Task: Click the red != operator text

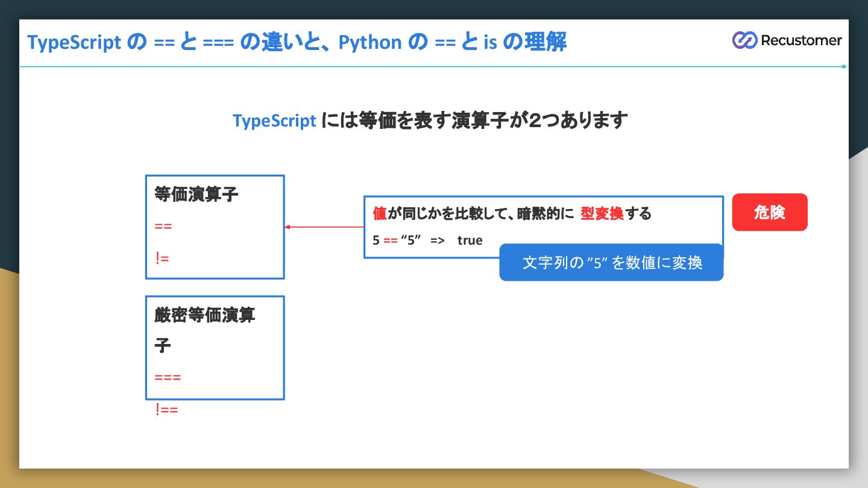Action: pos(162,258)
